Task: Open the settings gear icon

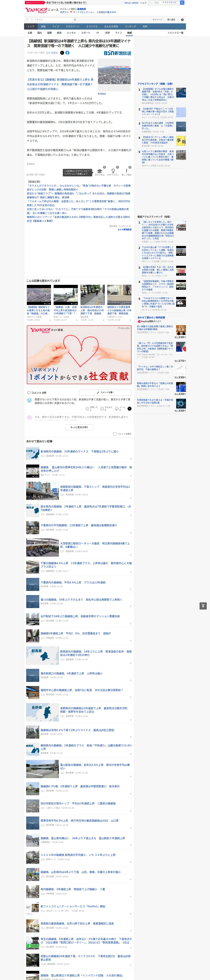Action: point(182,20)
